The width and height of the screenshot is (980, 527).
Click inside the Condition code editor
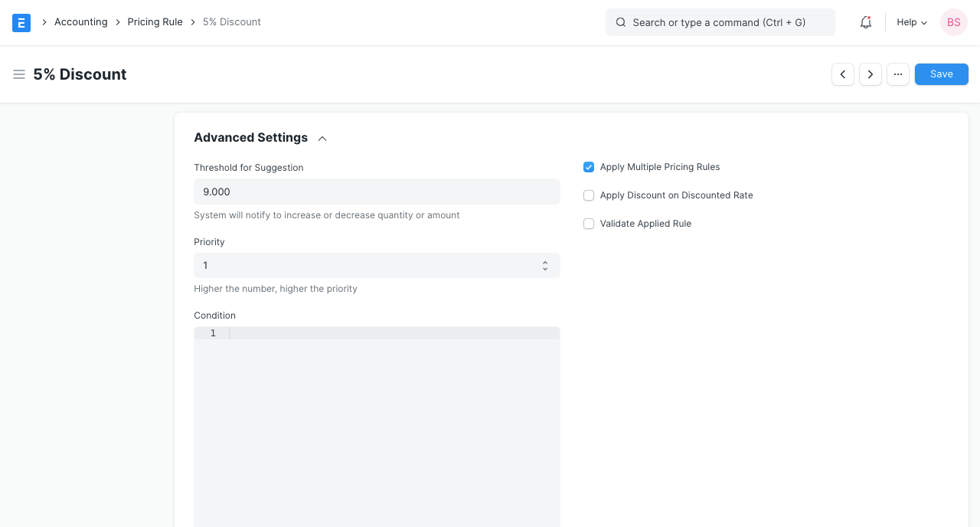[x=375, y=383]
